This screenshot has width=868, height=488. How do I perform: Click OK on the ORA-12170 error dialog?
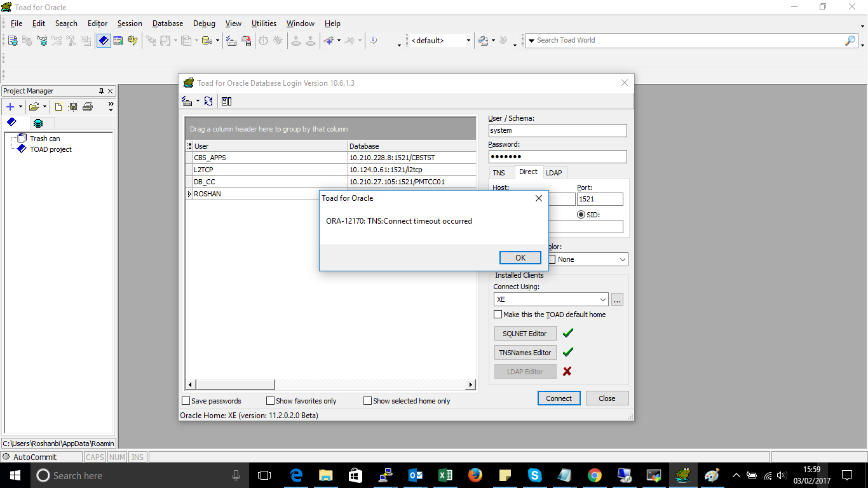point(520,257)
